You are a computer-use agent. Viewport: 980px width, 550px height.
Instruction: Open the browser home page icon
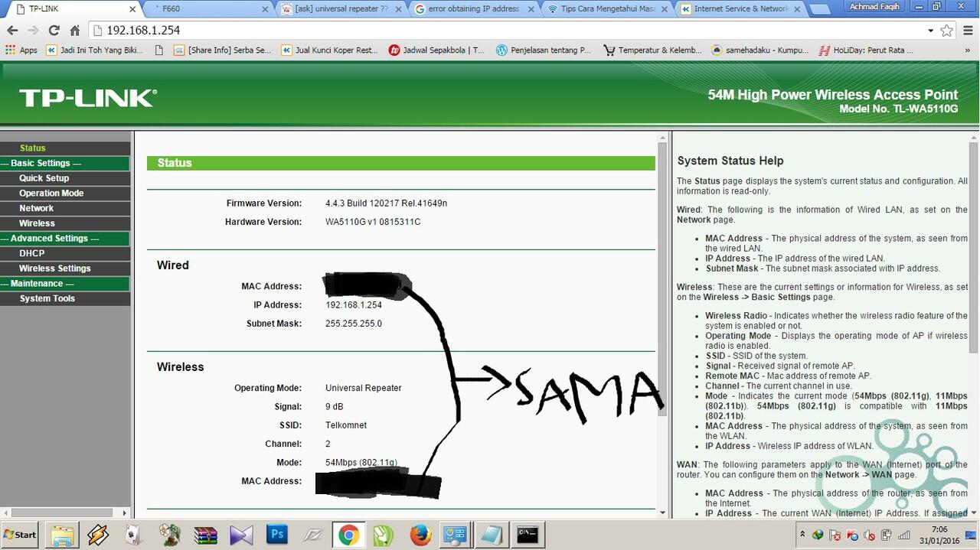point(75,31)
